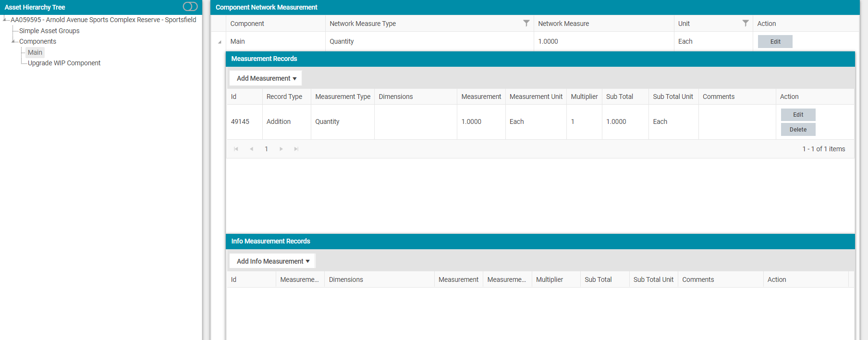
Task: Open the Add Info Measurement dropdown
Action: click(272, 261)
